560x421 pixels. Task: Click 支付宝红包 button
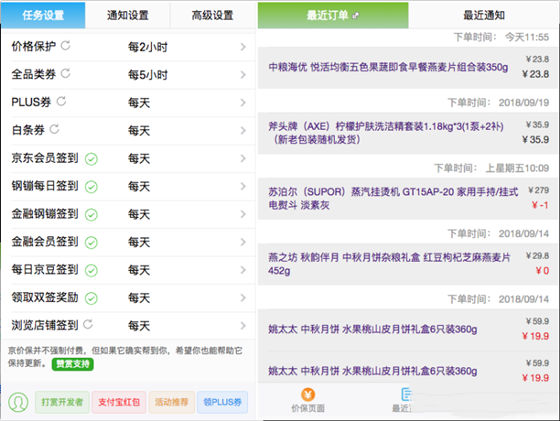pos(119,402)
